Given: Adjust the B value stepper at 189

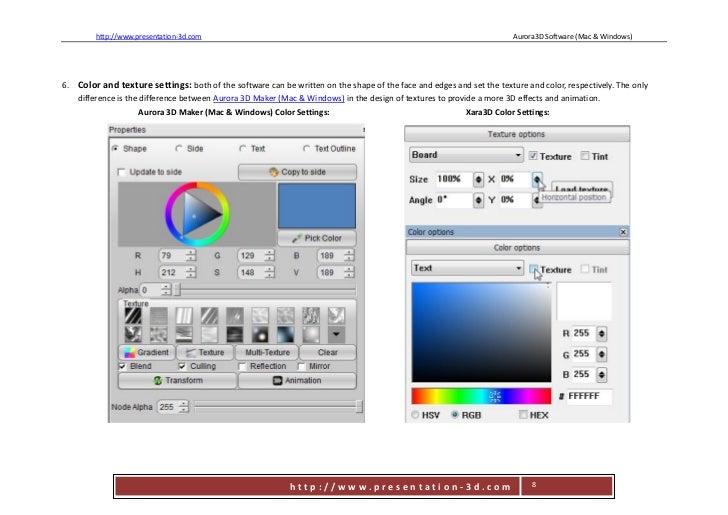Looking at the screenshot, I should [349, 255].
